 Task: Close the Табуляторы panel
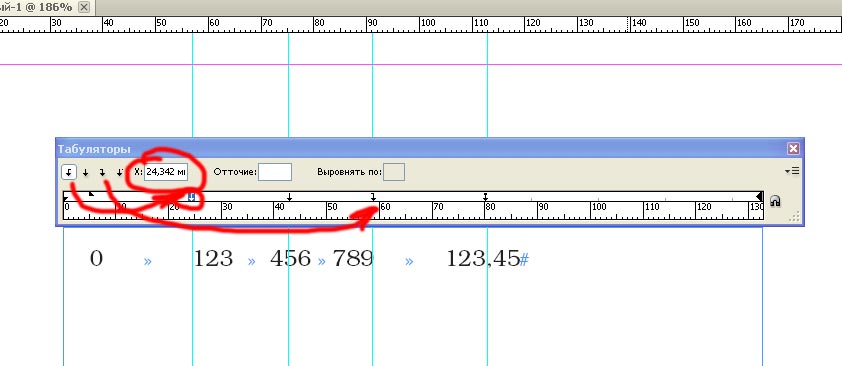pos(793,149)
